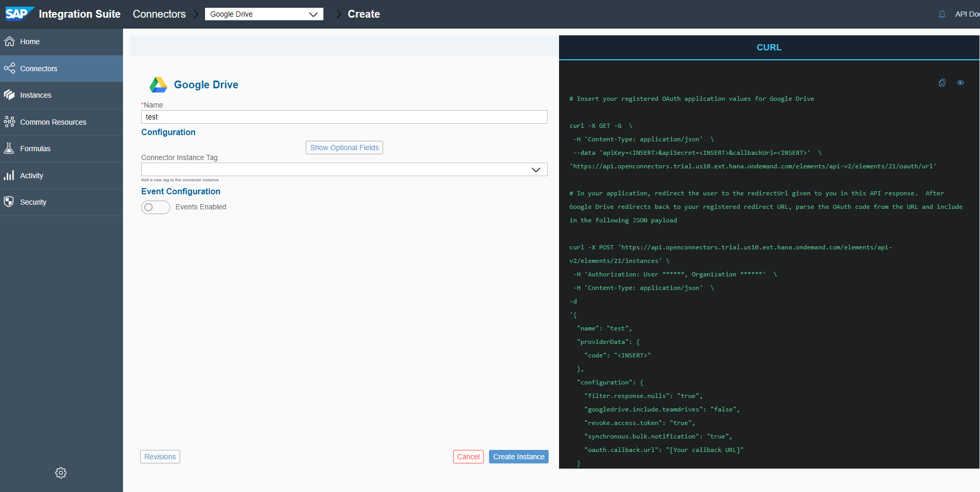The image size is (980, 492).
Task: Click the Revisions button
Action: 160,457
